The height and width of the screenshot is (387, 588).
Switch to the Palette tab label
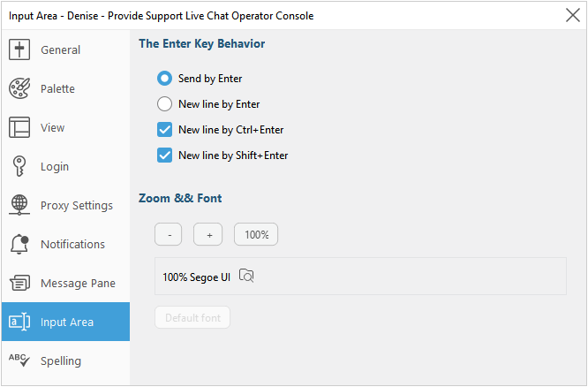pos(57,89)
